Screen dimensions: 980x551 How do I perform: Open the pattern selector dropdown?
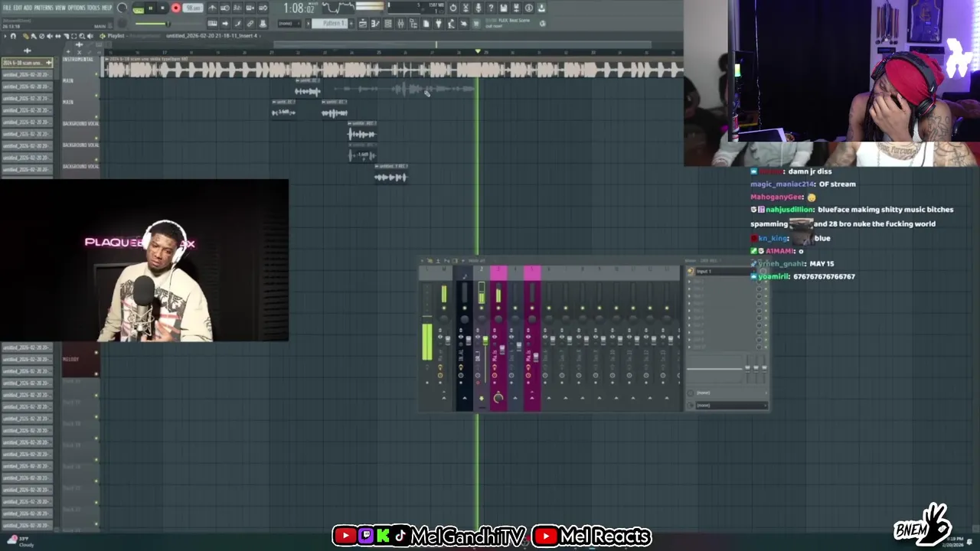(x=329, y=23)
